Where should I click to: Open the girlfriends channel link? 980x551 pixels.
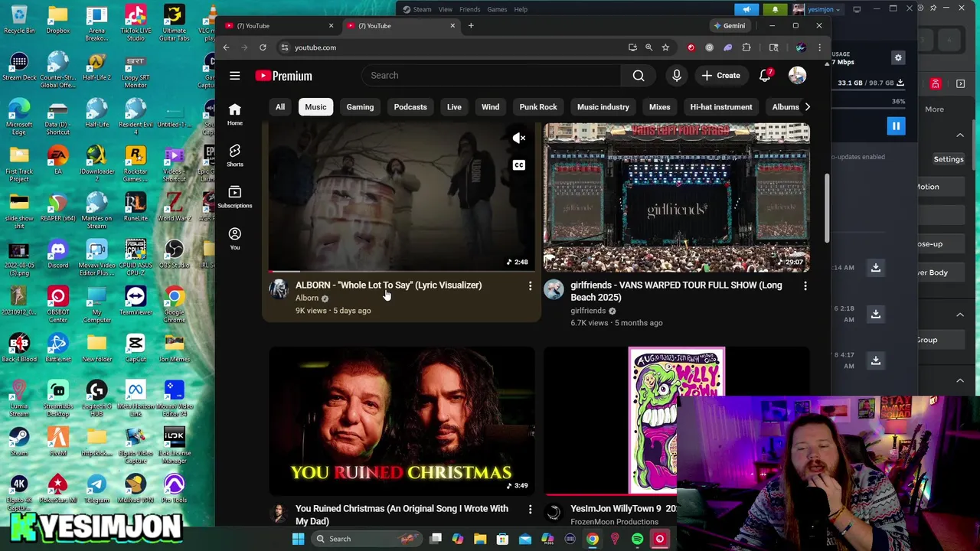(x=588, y=311)
